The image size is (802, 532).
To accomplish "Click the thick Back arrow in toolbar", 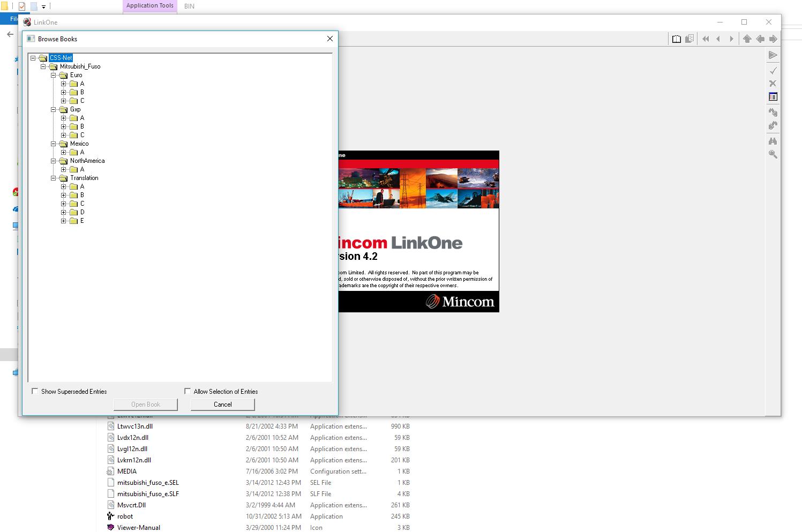I will (760, 39).
